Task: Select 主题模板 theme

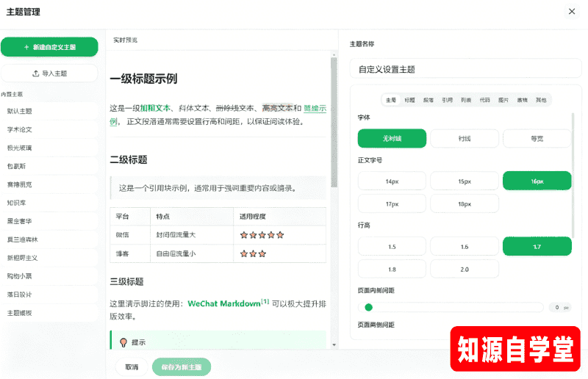Action: [49, 313]
